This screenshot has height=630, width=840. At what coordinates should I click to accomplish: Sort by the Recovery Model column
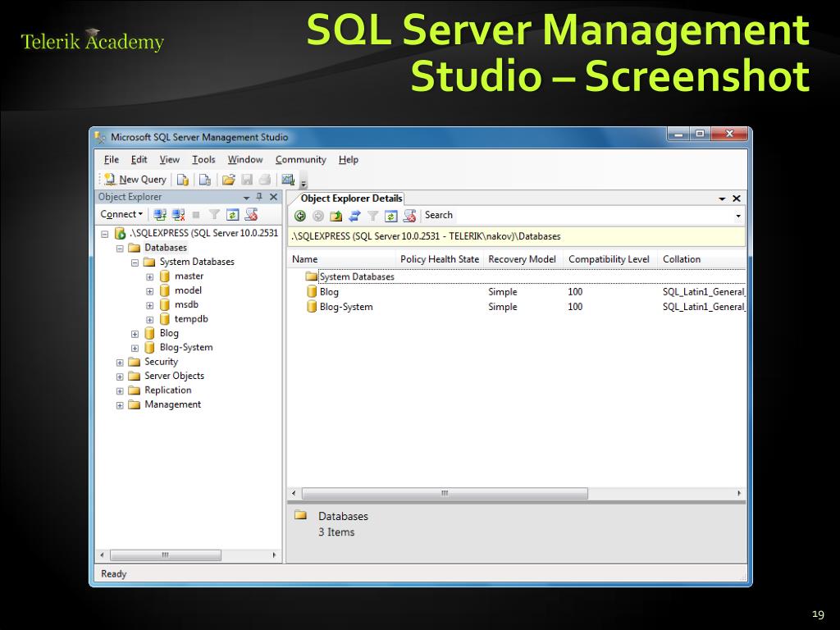point(523,259)
